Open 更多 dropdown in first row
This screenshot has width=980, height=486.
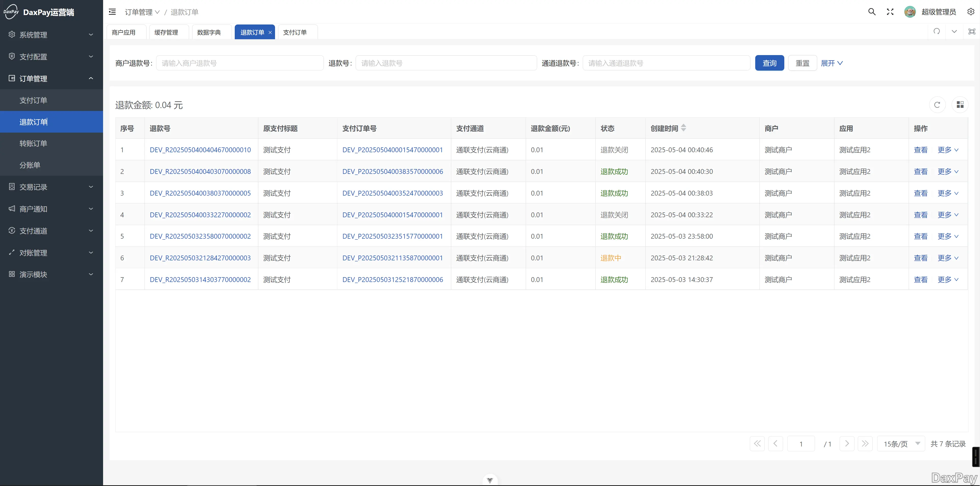click(x=948, y=150)
